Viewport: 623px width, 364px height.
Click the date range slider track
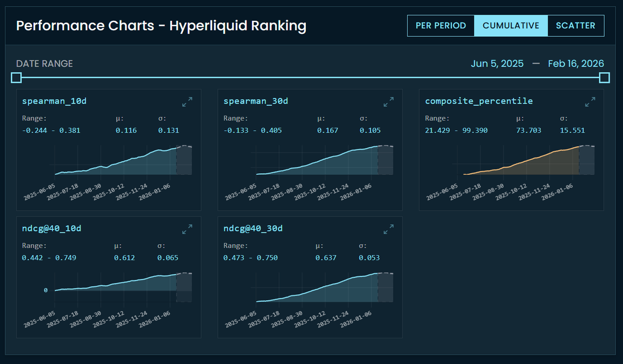(310, 78)
